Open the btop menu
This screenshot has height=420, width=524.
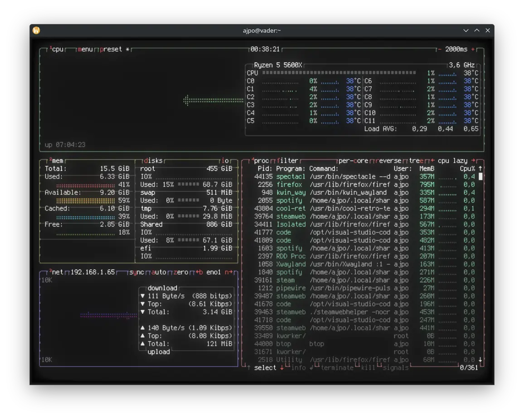[x=85, y=49]
